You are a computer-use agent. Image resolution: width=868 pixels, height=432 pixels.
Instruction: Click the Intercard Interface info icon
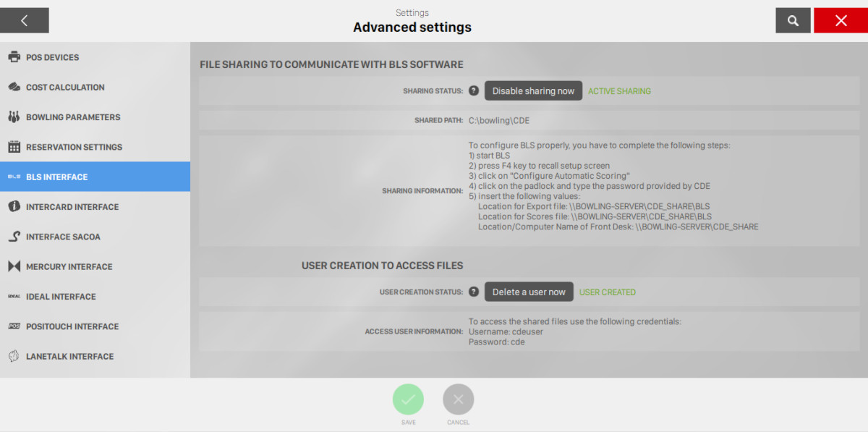click(x=14, y=207)
